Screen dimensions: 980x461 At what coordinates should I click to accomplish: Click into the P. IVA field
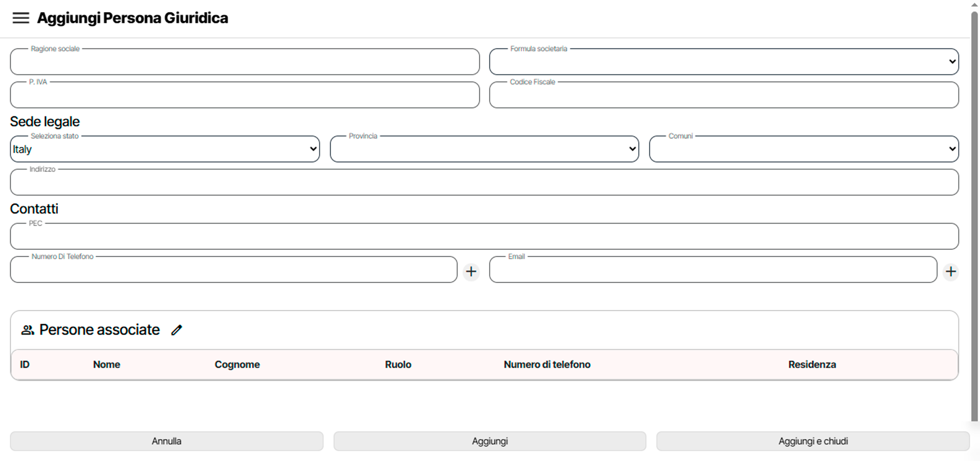[245, 95]
